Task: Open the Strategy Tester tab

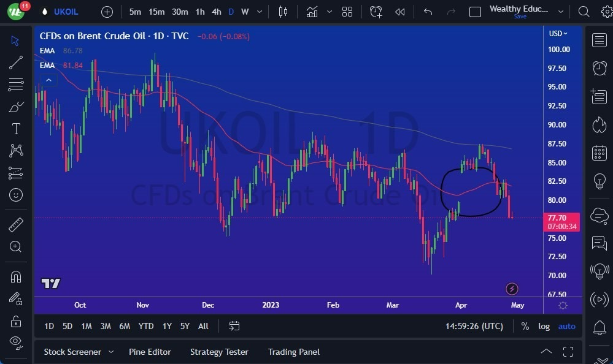Action: point(218,352)
